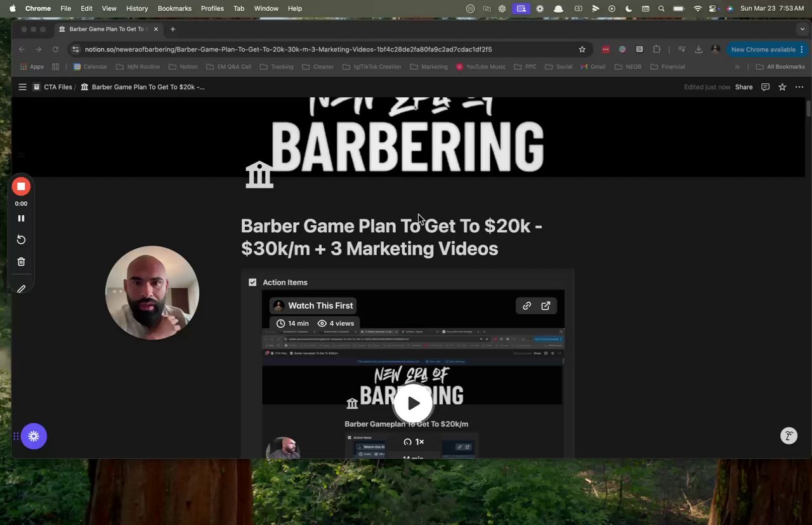Click the bank building page icon
The image size is (812, 525).
click(x=259, y=175)
